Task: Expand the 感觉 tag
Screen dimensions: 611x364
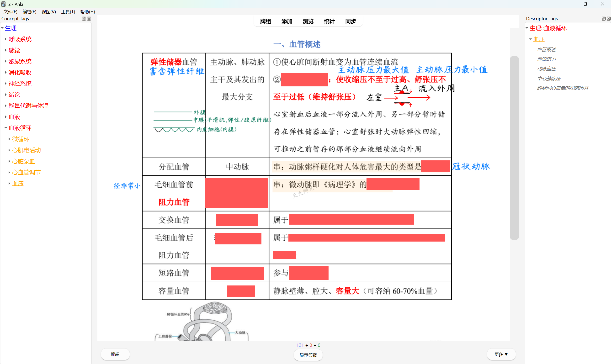Action: (6, 50)
